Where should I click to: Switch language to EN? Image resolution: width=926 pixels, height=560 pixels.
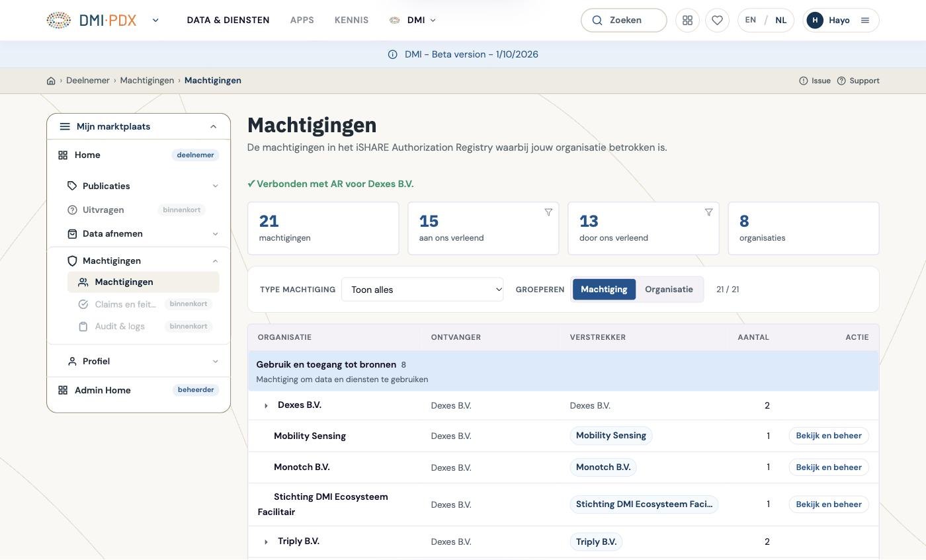tap(750, 20)
